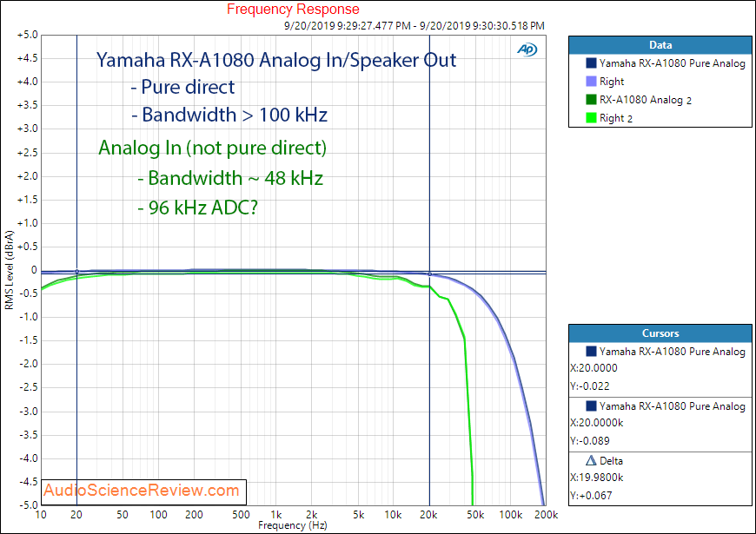This screenshot has width=756, height=534.
Task: Click the '- 96 kHz ADC?' annotation
Action: (197, 208)
